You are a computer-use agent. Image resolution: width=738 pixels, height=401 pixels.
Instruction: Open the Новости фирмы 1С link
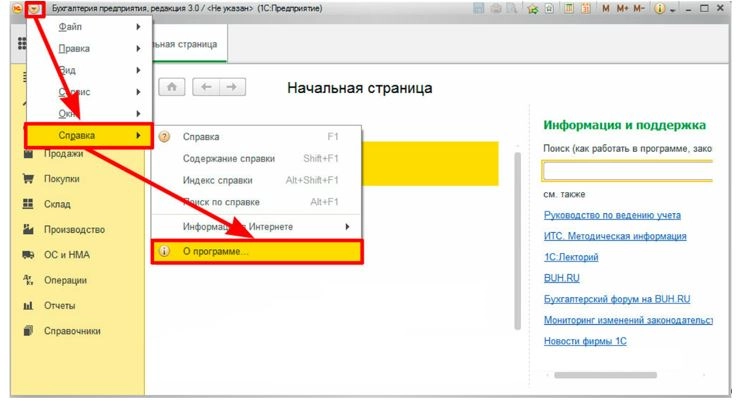click(586, 341)
